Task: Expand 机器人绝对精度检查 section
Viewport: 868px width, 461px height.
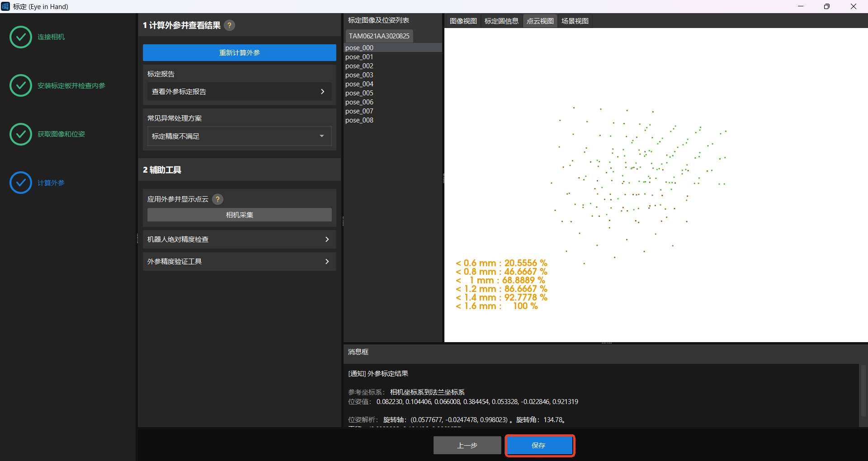Action: tap(239, 240)
